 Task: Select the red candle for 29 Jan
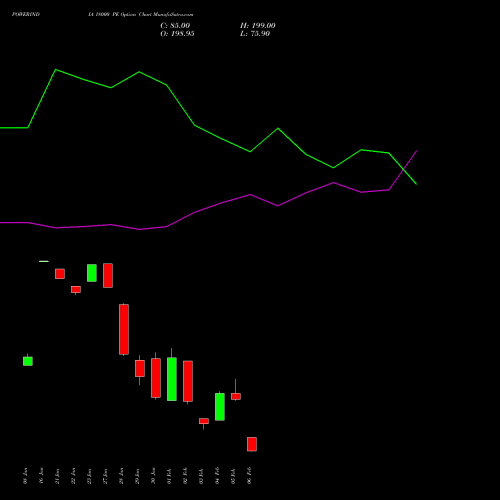tap(140, 369)
